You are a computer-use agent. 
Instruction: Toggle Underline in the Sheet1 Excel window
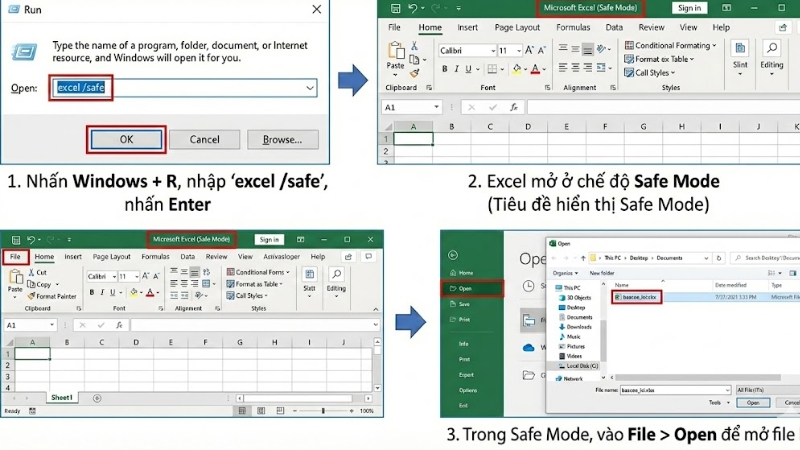[112, 292]
